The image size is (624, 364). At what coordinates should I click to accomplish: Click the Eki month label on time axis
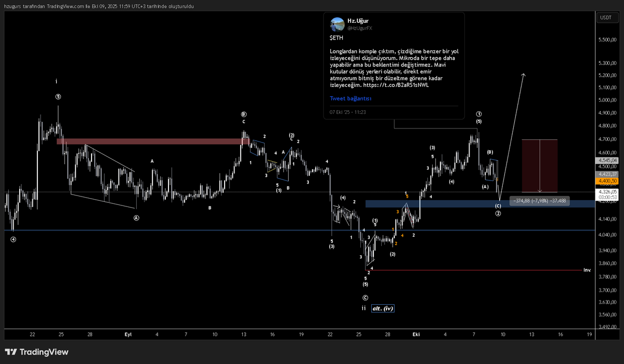(x=415, y=334)
